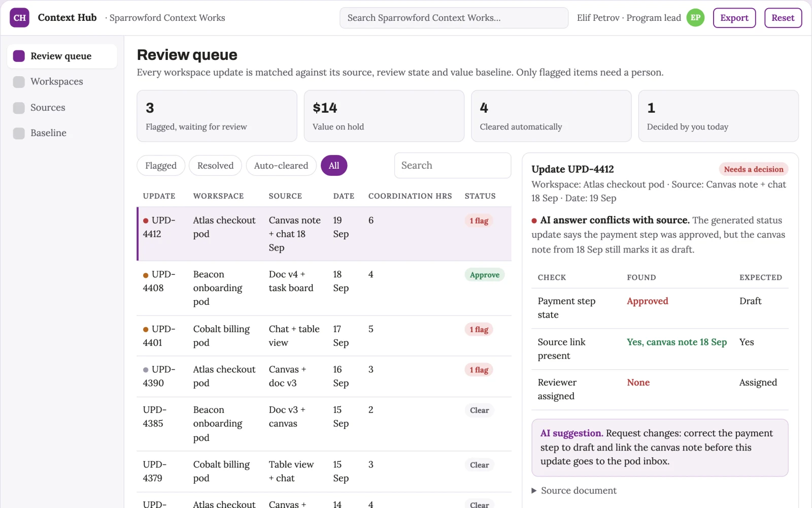Click the gray status dot of UPD-4390
812x508 pixels.
click(x=146, y=370)
